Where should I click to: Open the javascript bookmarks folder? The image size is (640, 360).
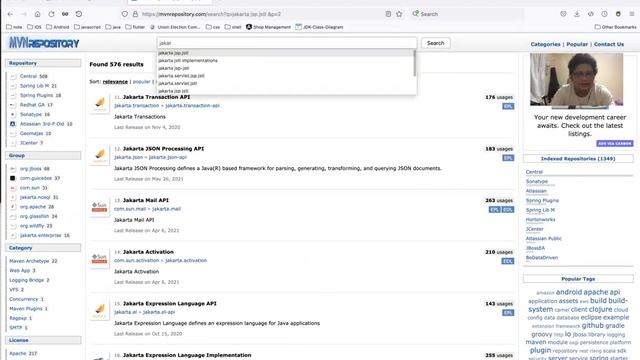[x=87, y=27]
